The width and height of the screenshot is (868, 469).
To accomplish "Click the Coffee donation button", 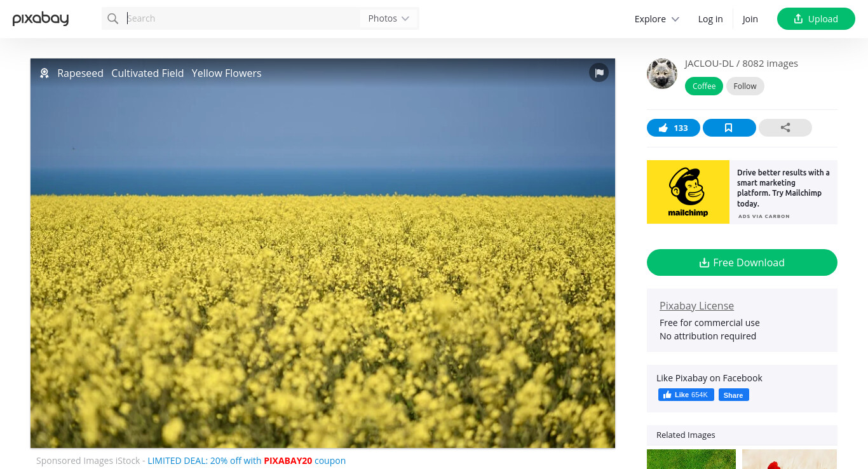I will [x=704, y=86].
